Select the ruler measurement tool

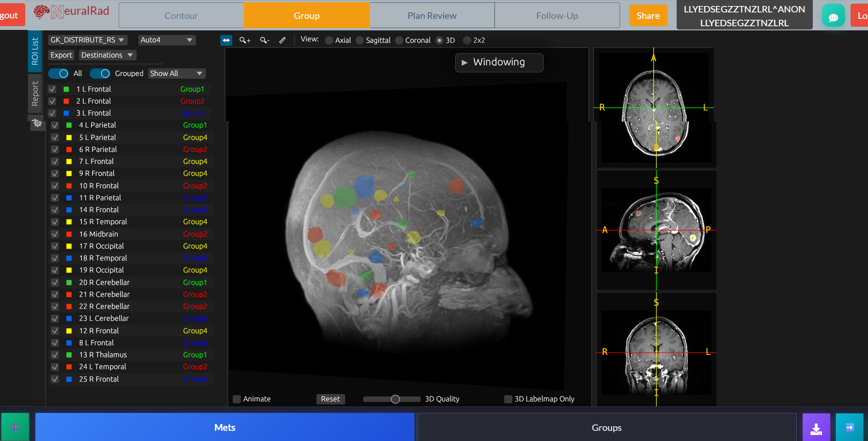(x=282, y=41)
